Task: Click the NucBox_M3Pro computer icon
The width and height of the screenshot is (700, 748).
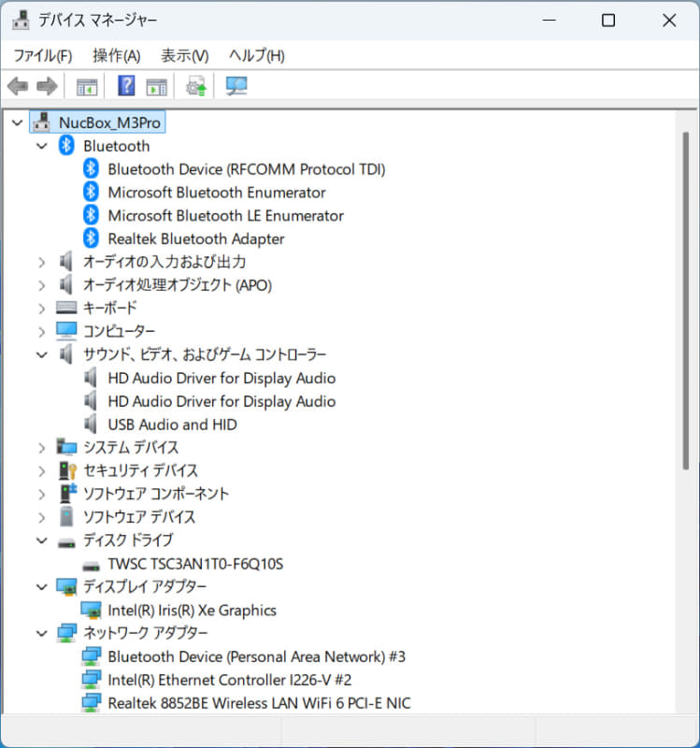Action: pyautogui.click(x=41, y=122)
